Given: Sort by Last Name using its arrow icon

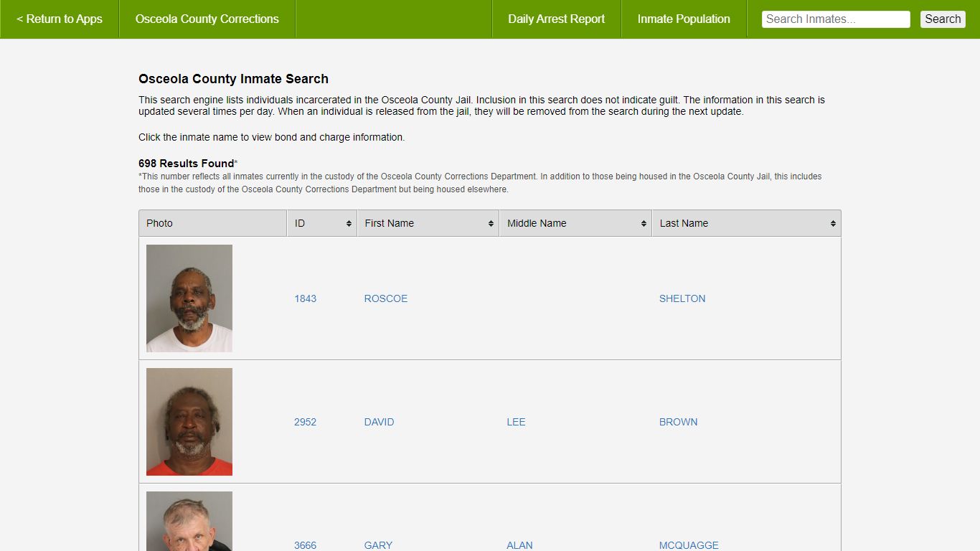Looking at the screenshot, I should [833, 224].
